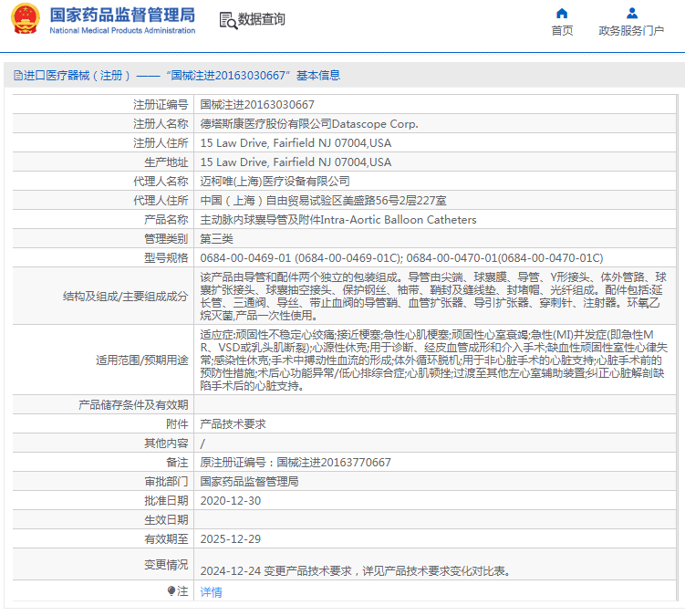Viewport: 685px width, 616px height.
Task: Click the 注册证编号 label
Action: click(x=161, y=104)
